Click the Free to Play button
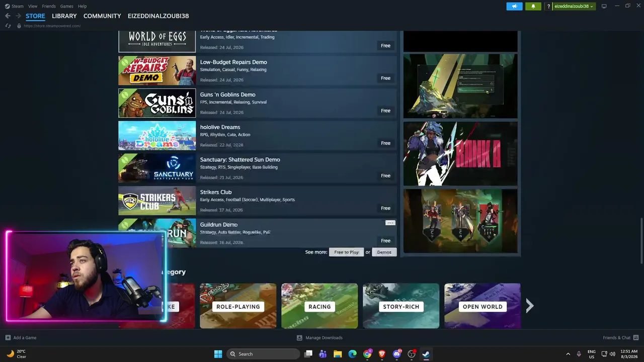 pyautogui.click(x=346, y=252)
